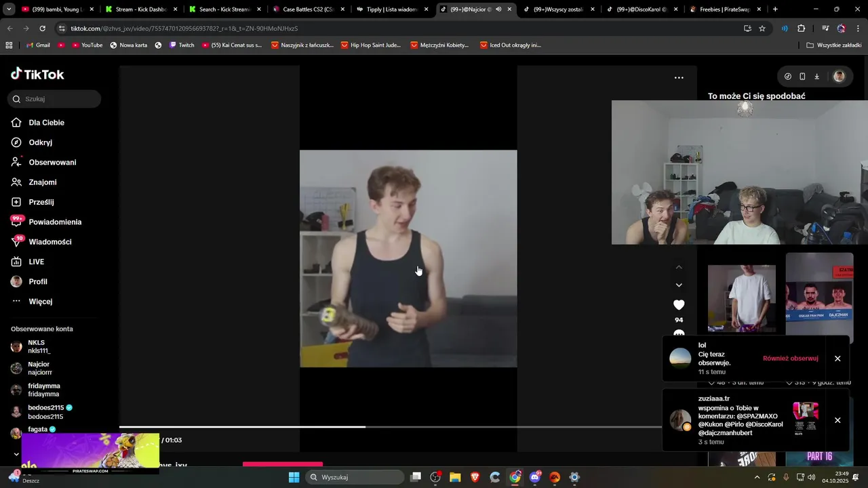The width and height of the screenshot is (868, 488).
Task: Open volume control in system tray
Action: point(812,477)
